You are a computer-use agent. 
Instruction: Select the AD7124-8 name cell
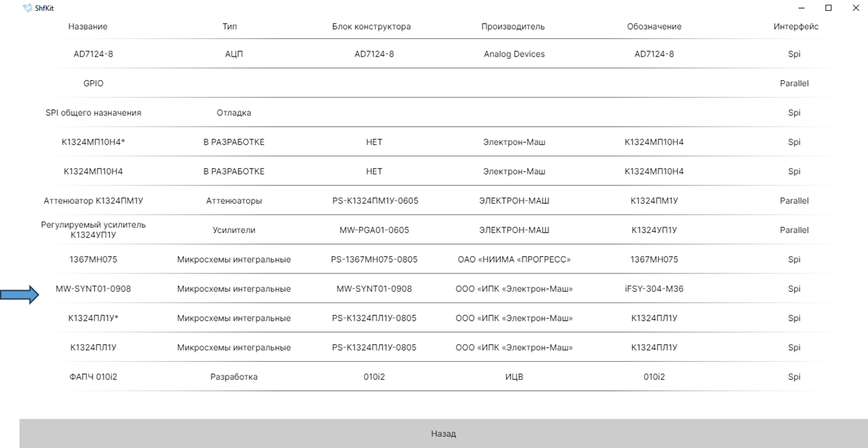[x=93, y=54]
